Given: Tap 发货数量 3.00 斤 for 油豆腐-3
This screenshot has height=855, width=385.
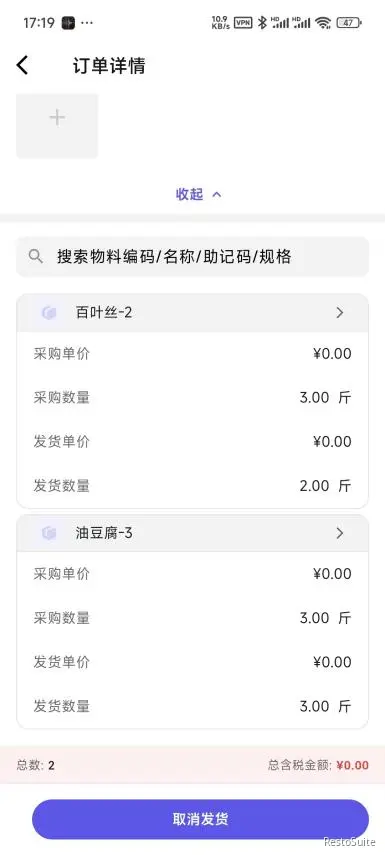Looking at the screenshot, I should pos(192,707).
